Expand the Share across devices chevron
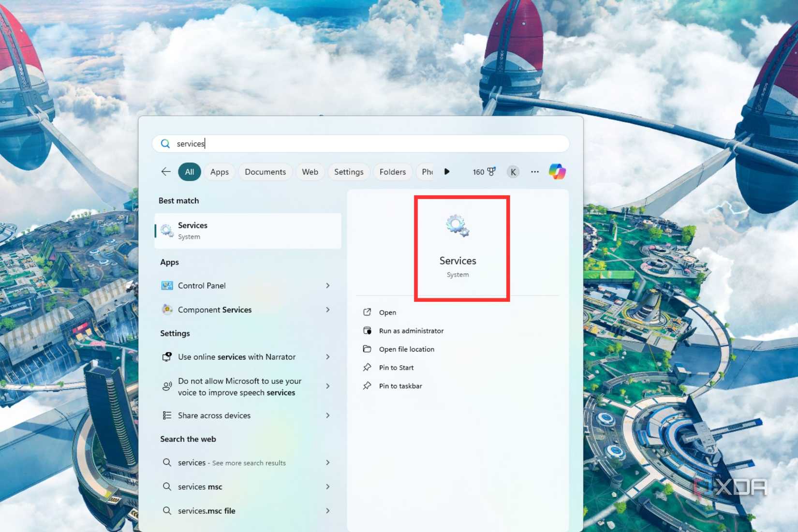798x532 pixels. [328, 415]
